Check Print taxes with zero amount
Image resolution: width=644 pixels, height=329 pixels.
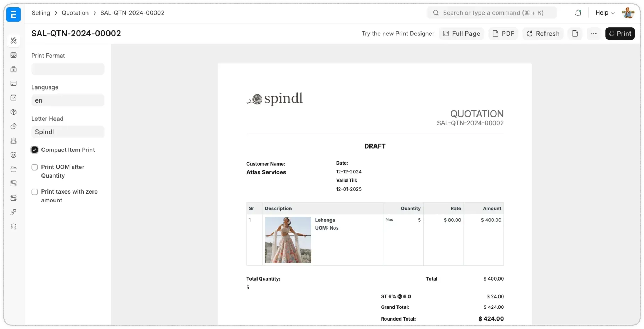click(x=34, y=191)
